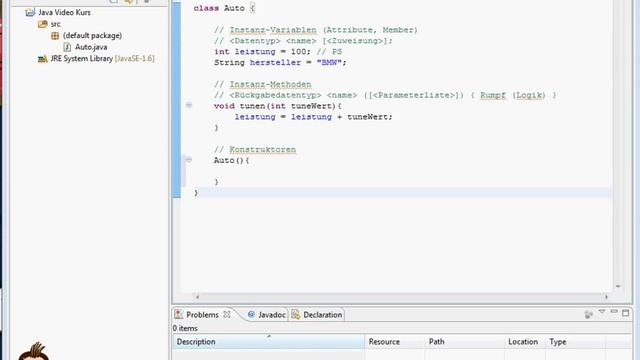Click the editor vertical scroll down arrow
The width and height of the screenshot is (640, 360).
click(x=618, y=287)
